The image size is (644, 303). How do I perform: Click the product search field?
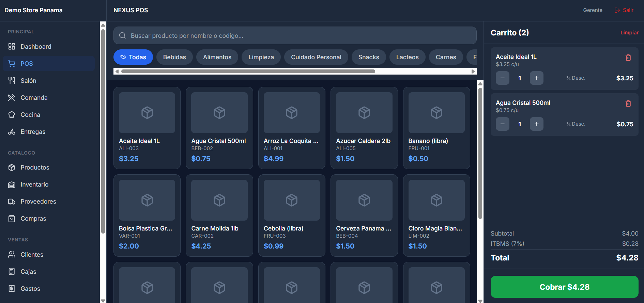pyautogui.click(x=295, y=36)
